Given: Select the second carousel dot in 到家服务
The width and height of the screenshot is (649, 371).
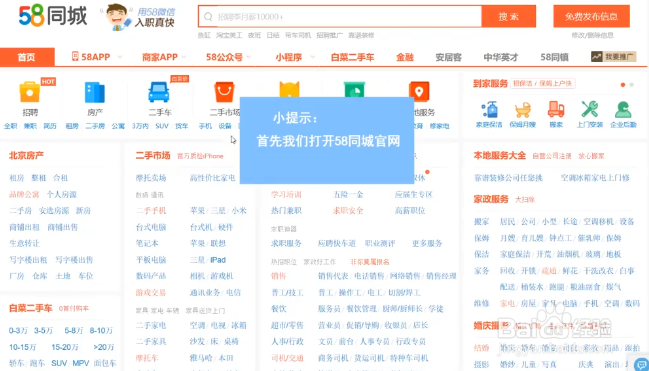Looking at the screenshot, I should [631, 84].
